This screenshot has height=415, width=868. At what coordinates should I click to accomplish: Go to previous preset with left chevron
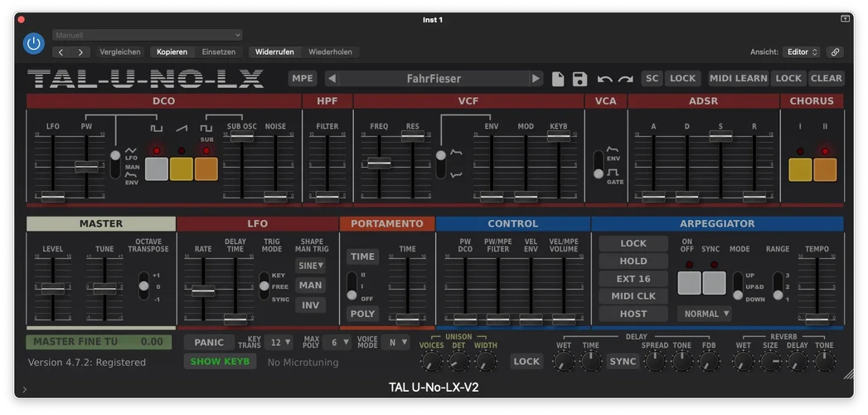tap(61, 52)
